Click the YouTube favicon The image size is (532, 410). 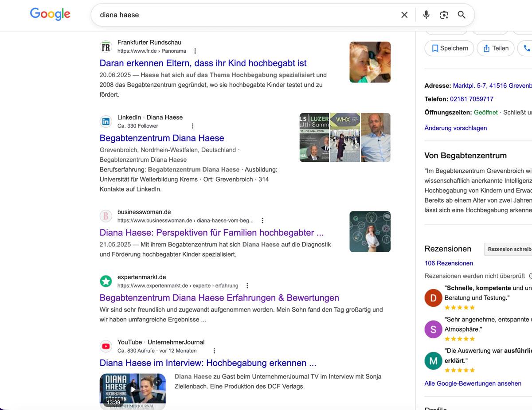coord(106,346)
